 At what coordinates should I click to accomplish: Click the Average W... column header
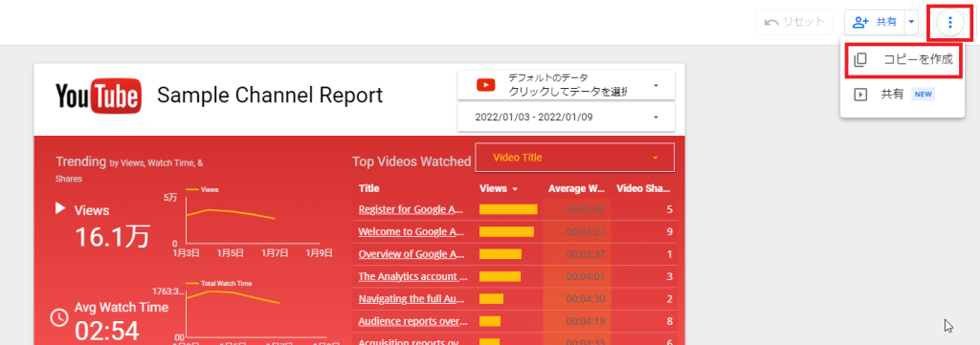[577, 188]
